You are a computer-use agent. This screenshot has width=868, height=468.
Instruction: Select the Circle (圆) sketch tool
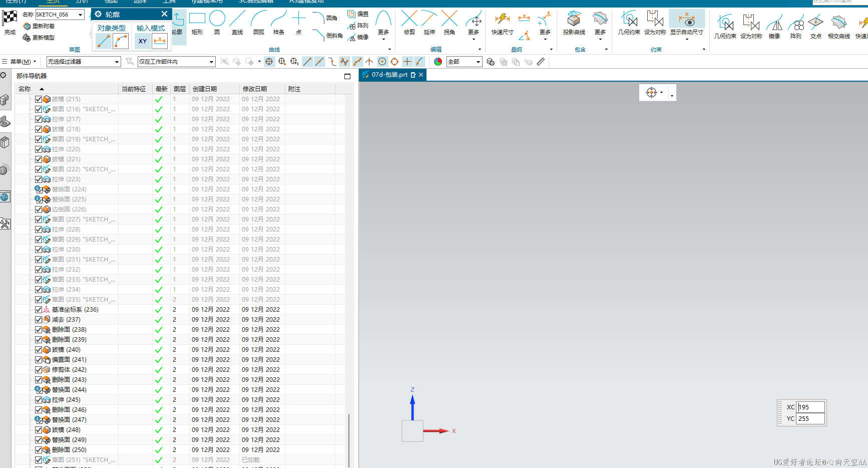coord(217,23)
